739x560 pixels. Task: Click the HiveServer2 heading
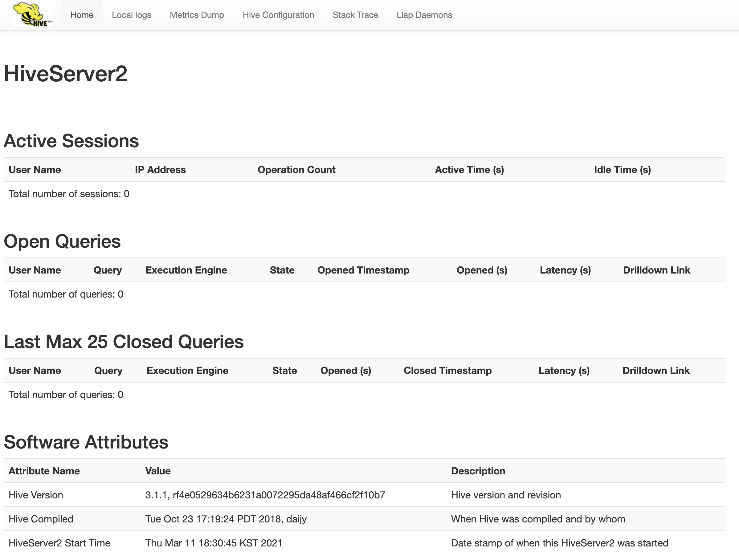click(x=65, y=73)
